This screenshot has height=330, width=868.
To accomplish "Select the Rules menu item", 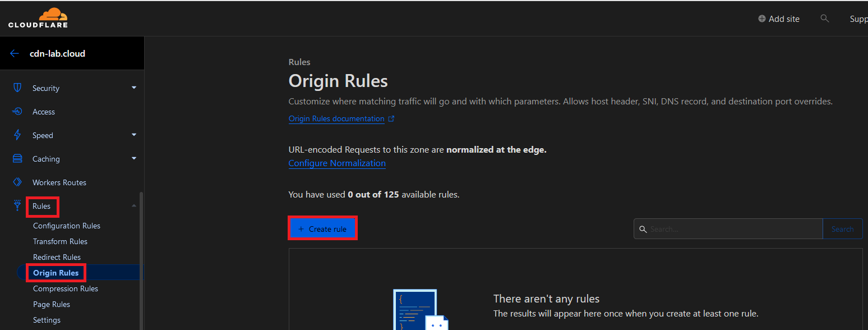I will point(41,206).
